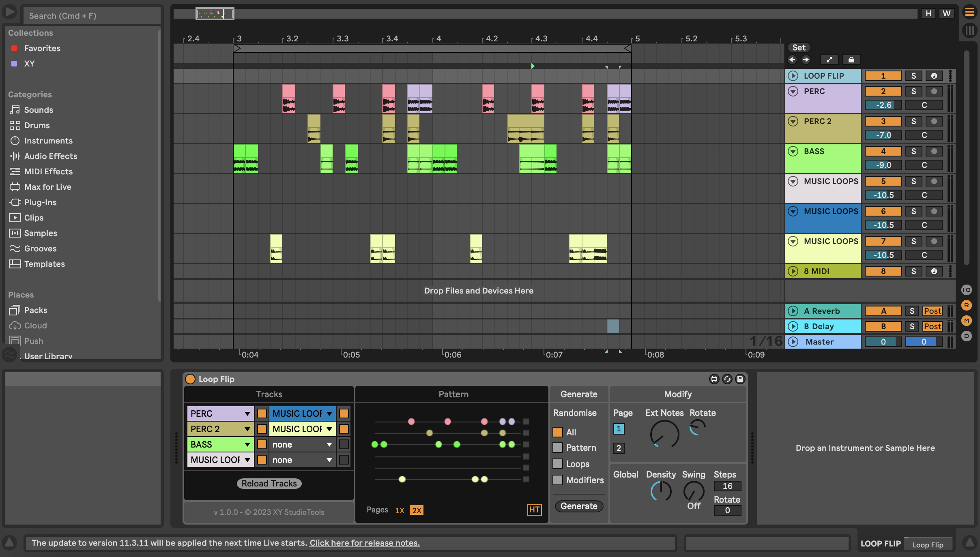
Task: Click the Reload Tracks button
Action: [x=269, y=483]
